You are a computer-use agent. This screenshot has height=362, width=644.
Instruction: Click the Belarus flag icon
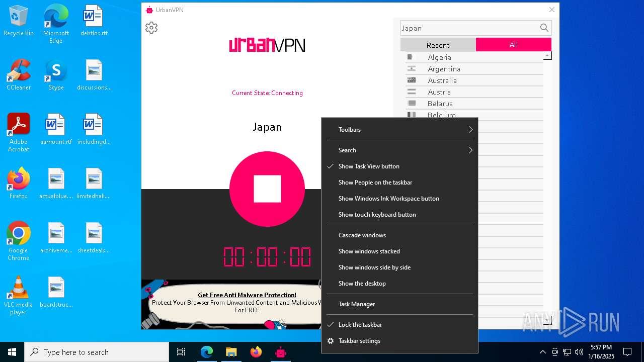[412, 103]
